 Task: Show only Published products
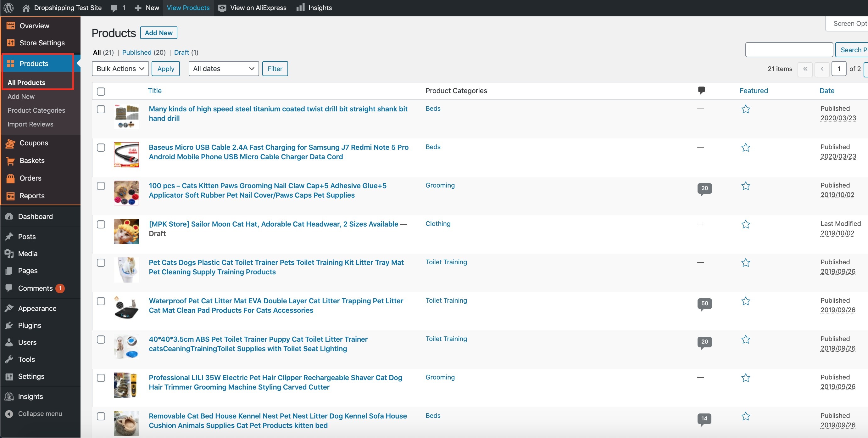coord(136,52)
